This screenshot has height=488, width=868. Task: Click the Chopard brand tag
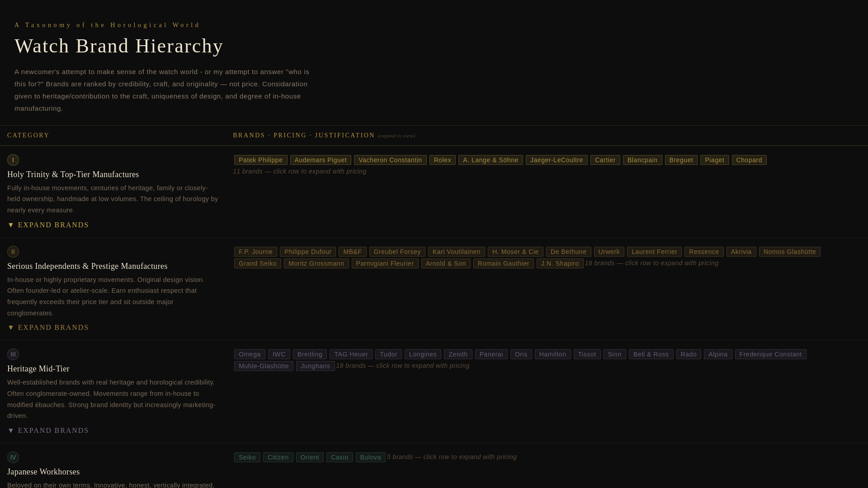pos(749,160)
